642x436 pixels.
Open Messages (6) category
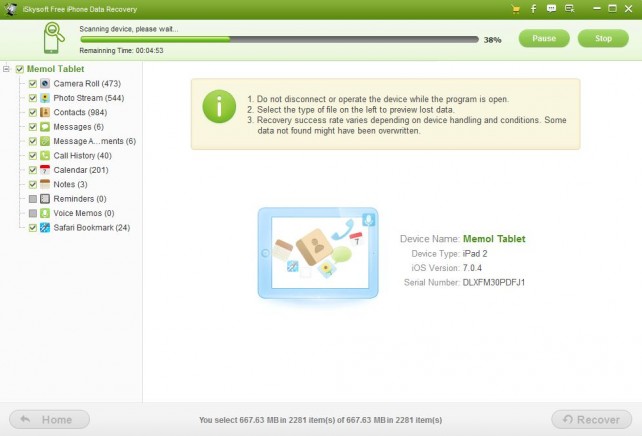coord(79,127)
